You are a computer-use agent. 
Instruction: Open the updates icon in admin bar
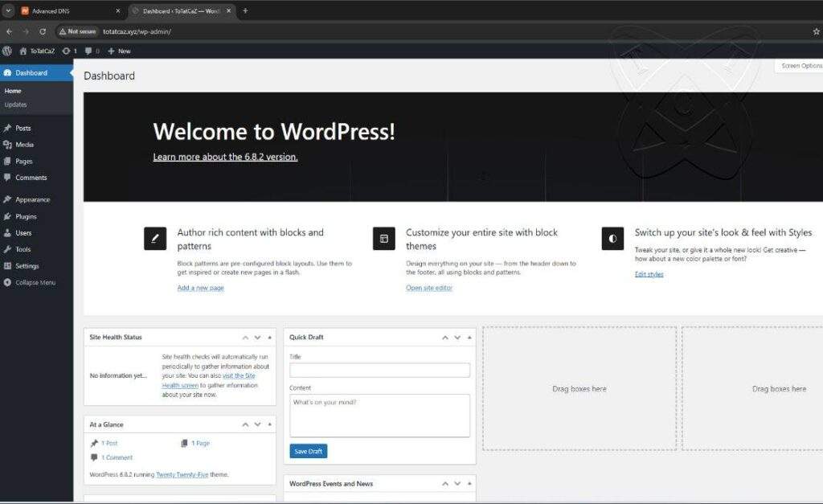click(x=66, y=51)
